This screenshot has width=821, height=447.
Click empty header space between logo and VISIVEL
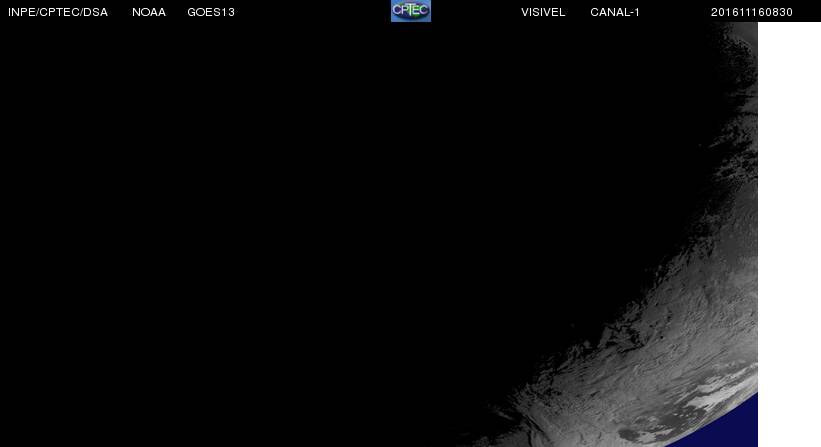tap(475, 12)
